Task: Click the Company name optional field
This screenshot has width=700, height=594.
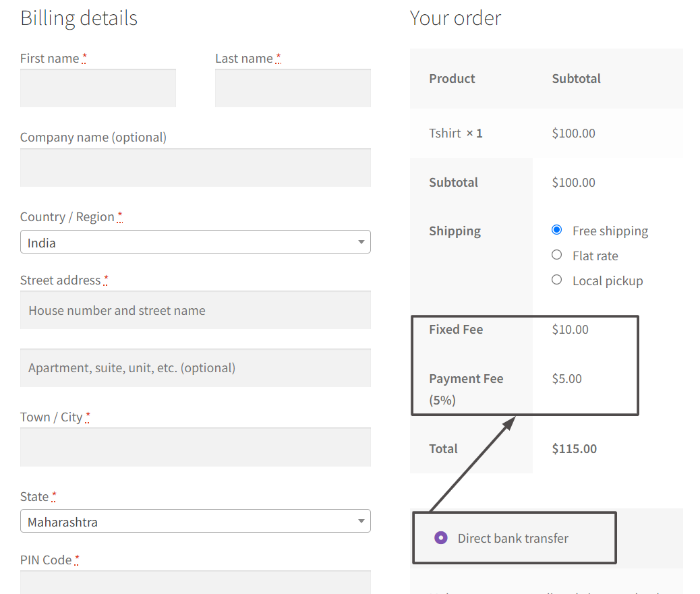Action: (195, 167)
